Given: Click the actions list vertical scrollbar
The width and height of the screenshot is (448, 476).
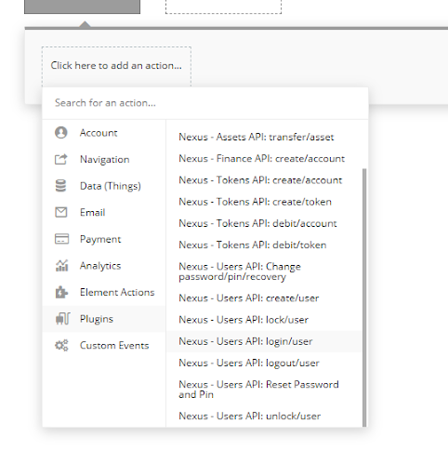Looking at the screenshot, I should coord(364,297).
